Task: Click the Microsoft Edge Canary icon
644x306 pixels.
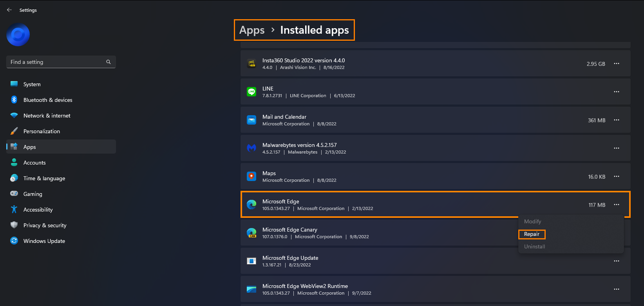Action: click(x=251, y=233)
